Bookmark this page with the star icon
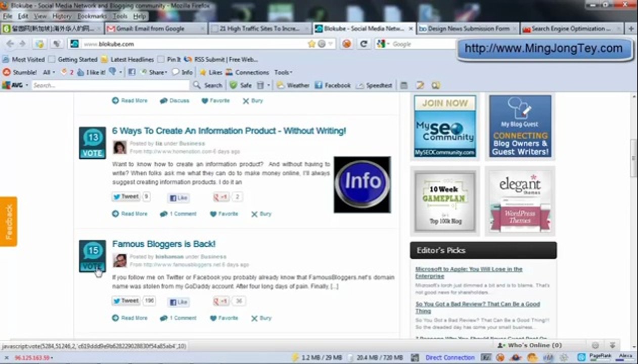 pyautogui.click(x=311, y=44)
